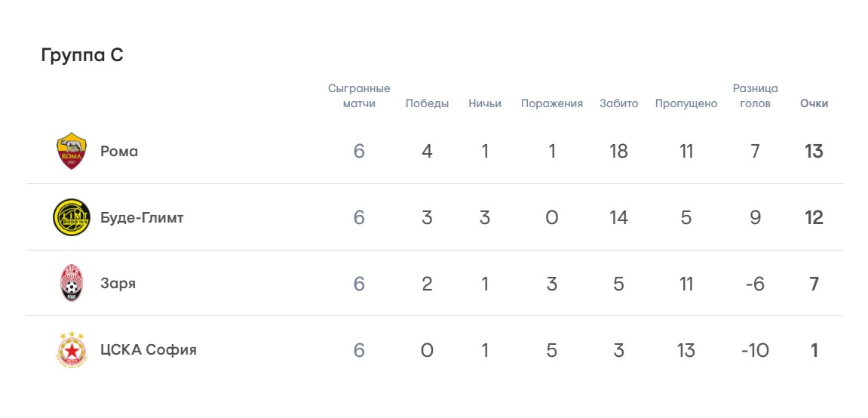Click the Ничьи column header
Image resolution: width=868 pixels, height=418 pixels.
484,103
